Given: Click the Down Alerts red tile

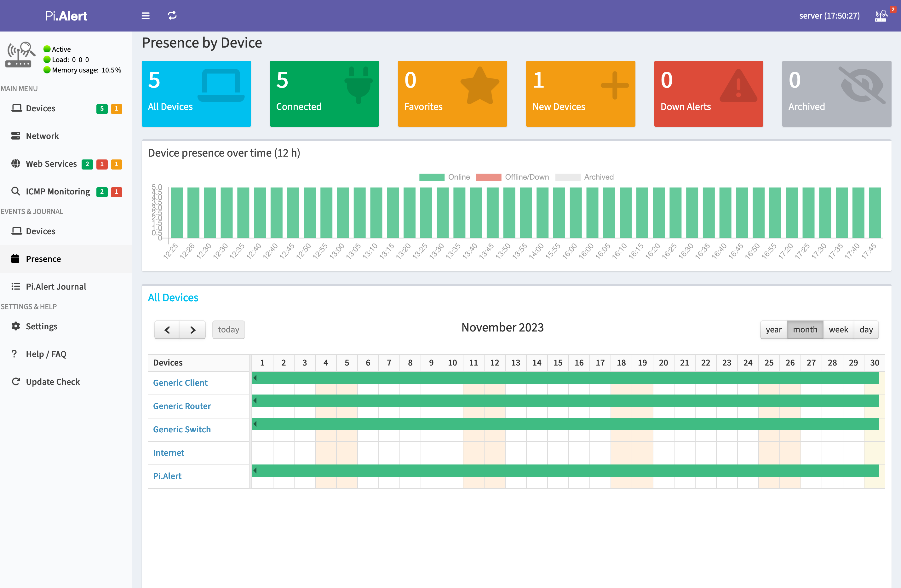Looking at the screenshot, I should tap(708, 94).
